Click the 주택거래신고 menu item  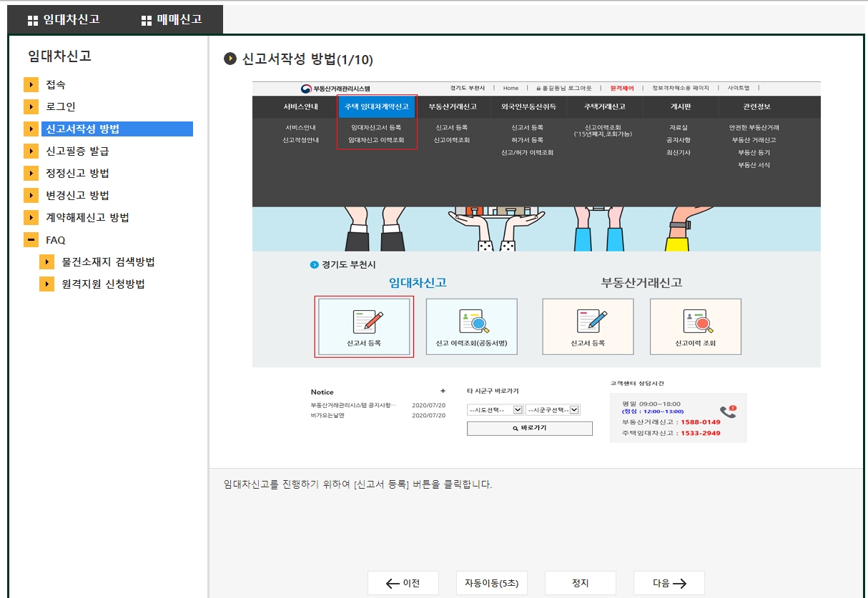[x=604, y=106]
